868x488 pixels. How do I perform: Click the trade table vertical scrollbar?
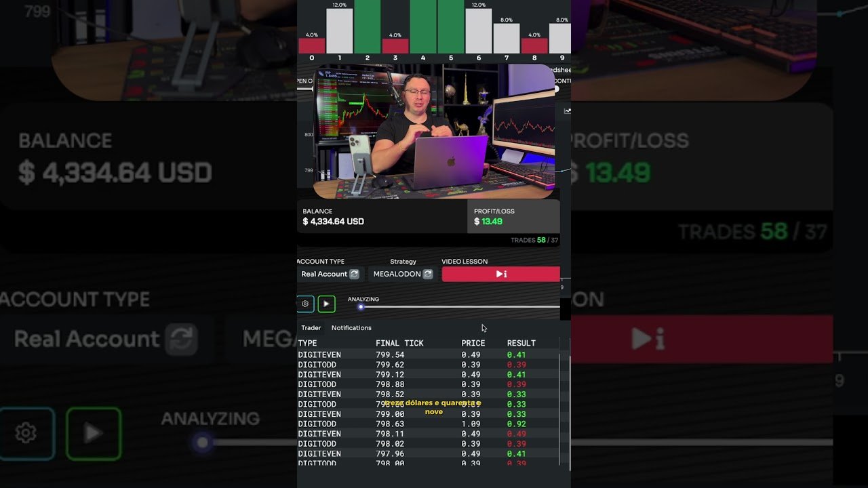pyautogui.click(x=559, y=407)
